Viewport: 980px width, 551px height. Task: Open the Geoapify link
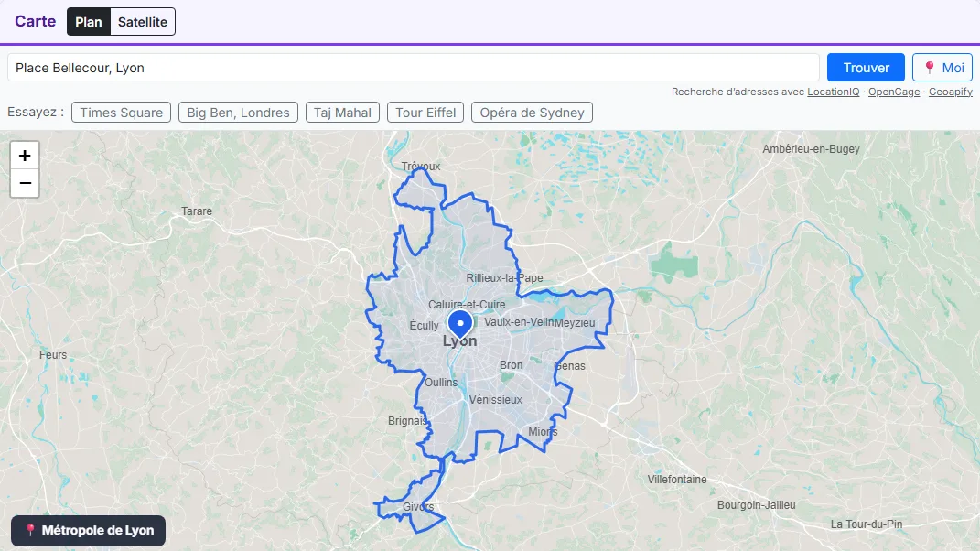coord(951,92)
